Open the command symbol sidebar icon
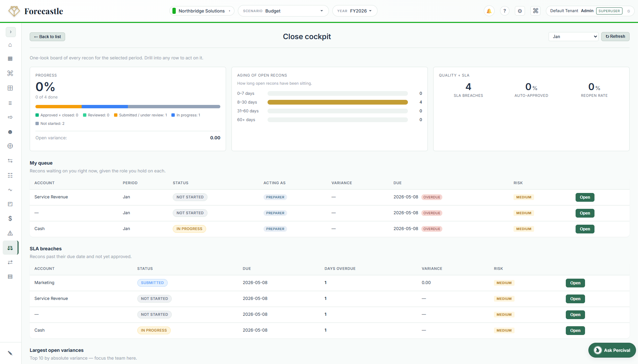The height and width of the screenshot is (364, 638). click(10, 73)
